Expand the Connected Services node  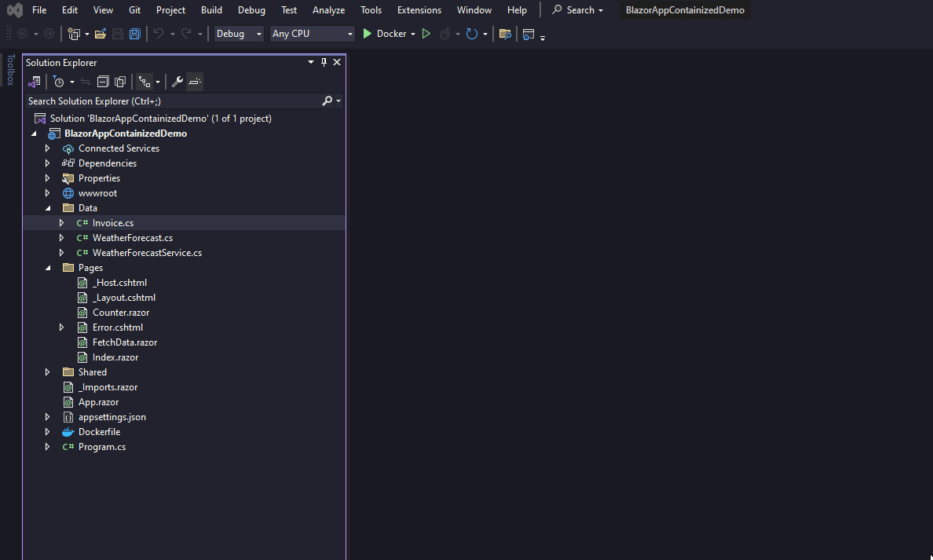click(x=48, y=148)
